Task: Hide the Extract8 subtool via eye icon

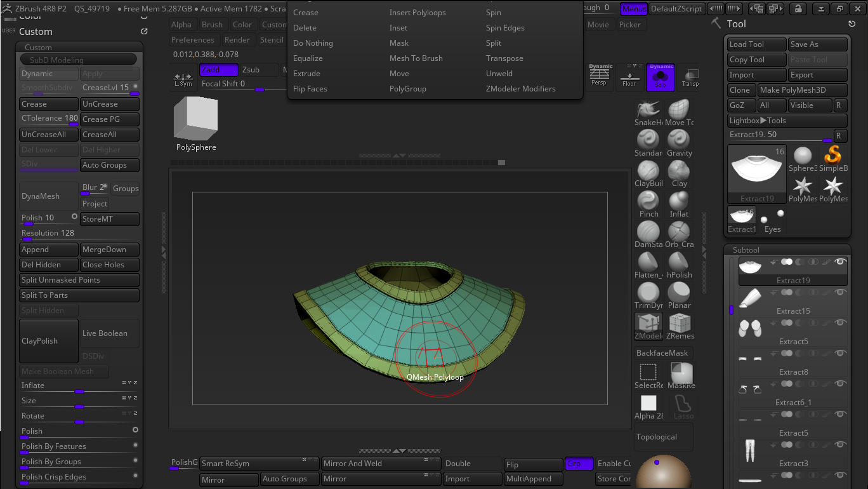Action: point(841,353)
